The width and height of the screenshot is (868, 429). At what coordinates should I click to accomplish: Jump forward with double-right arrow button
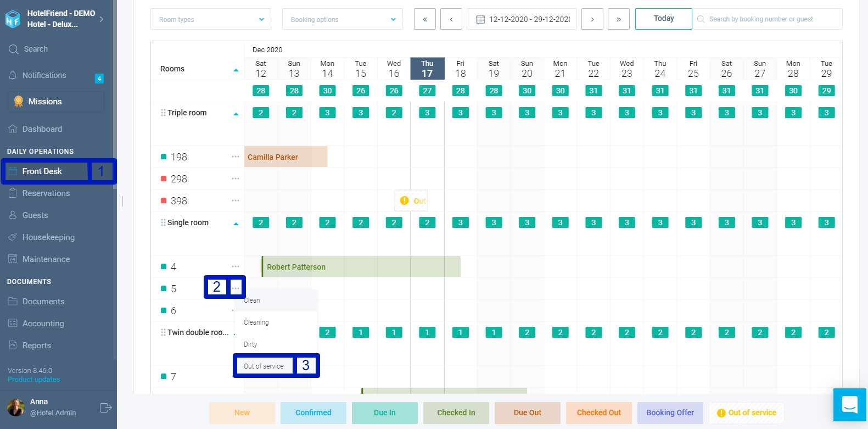point(619,19)
